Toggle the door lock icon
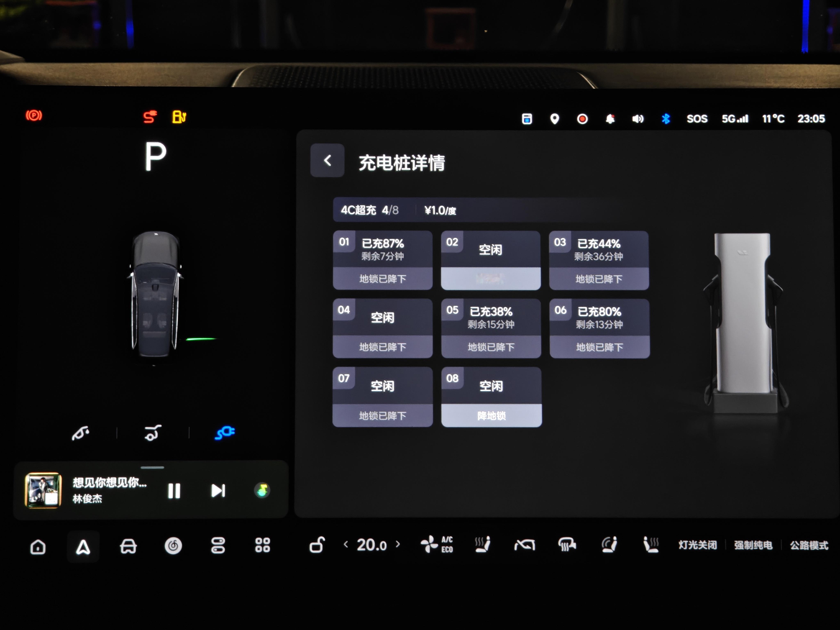840x630 pixels. click(x=317, y=545)
